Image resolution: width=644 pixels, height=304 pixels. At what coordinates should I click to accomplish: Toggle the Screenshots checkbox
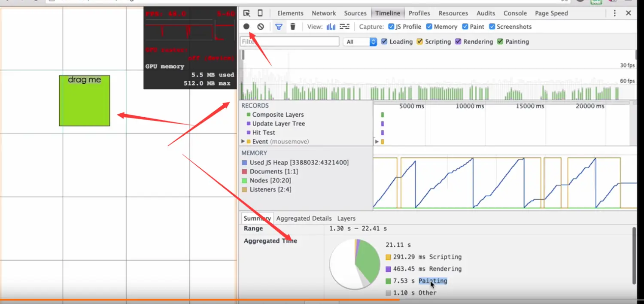click(492, 27)
